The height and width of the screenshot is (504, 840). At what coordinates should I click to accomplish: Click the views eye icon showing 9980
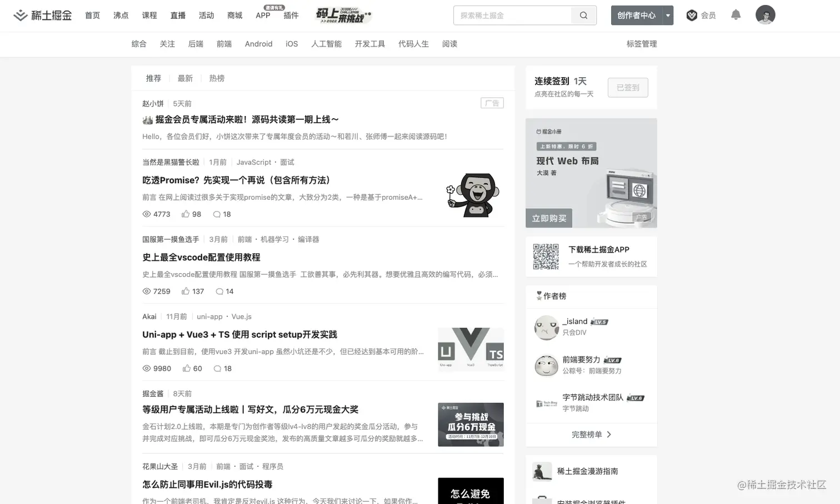point(147,369)
